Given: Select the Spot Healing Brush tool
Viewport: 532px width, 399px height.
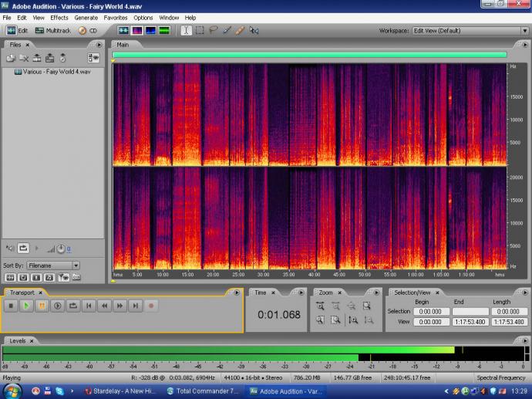Looking at the screenshot, I should coord(240,31).
